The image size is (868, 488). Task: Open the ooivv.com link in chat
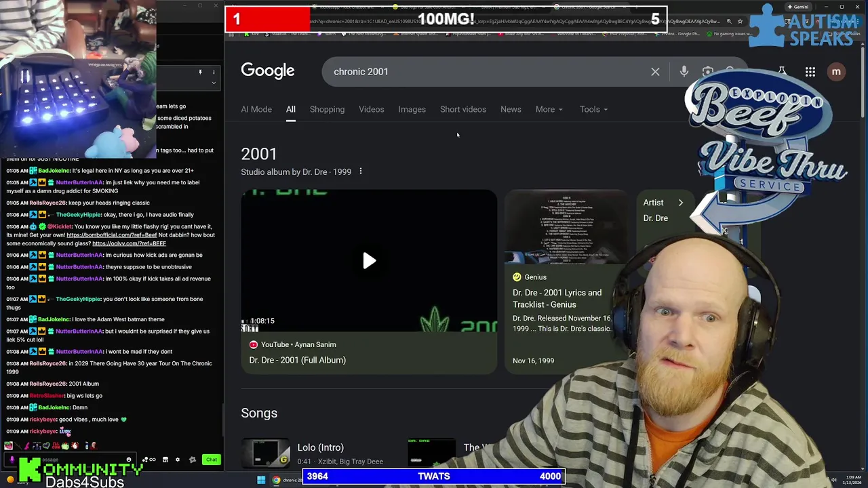(129, 243)
